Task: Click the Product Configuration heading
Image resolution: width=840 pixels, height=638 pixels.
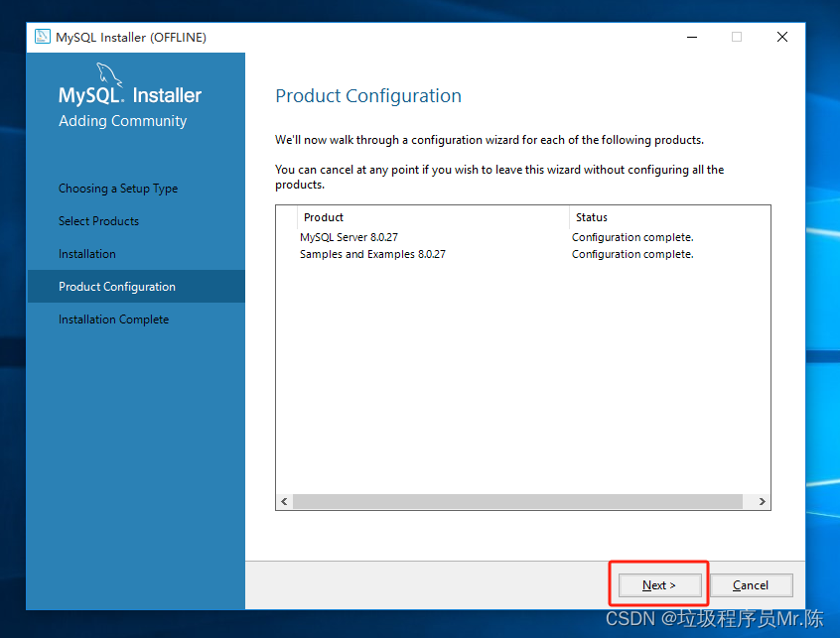Action: coord(368,96)
